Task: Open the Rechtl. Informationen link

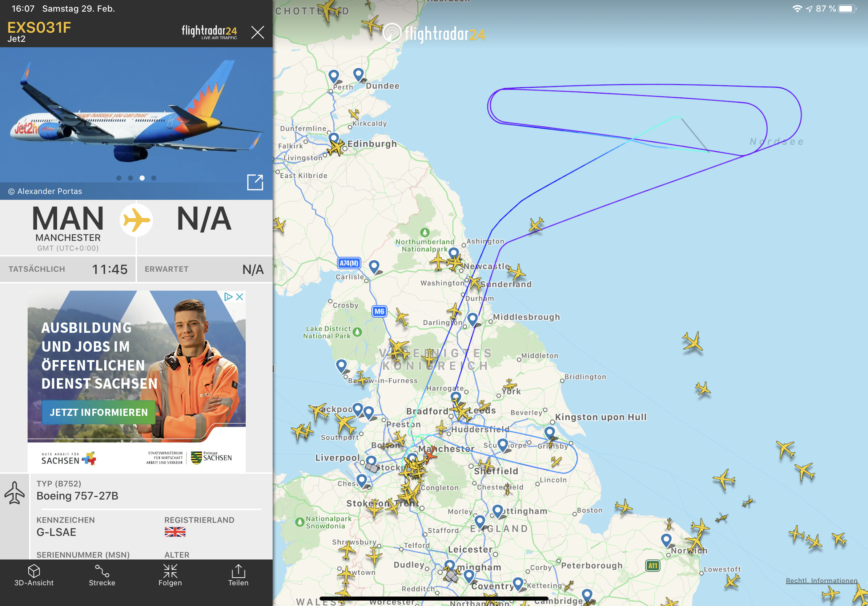Action: tap(821, 581)
